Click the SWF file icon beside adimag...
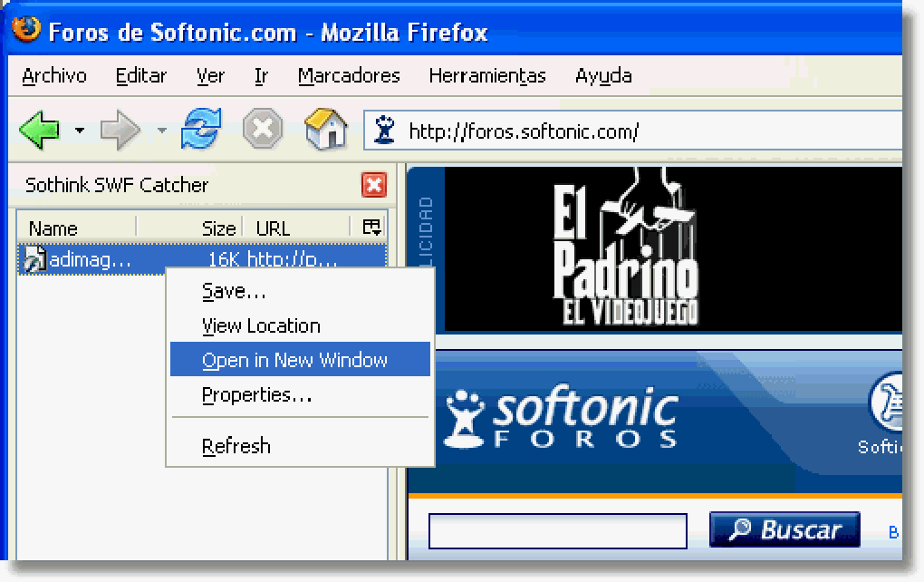 pyautogui.click(x=34, y=259)
